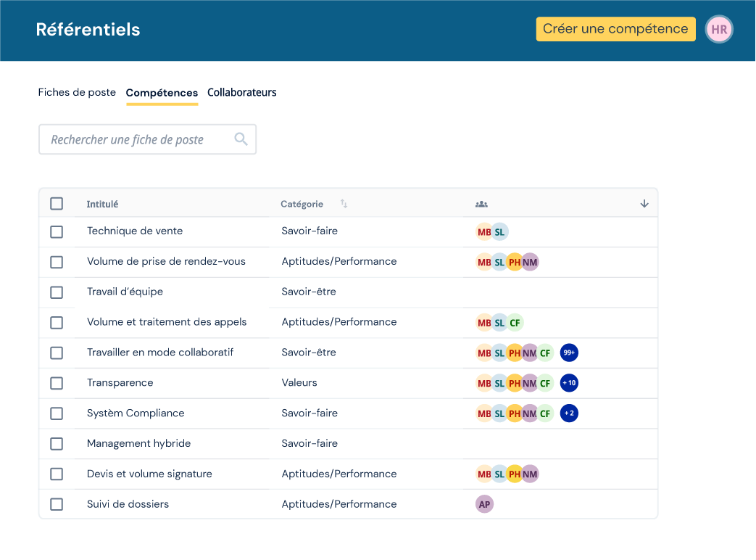756x560 pixels.
Task: Click the search magnifier icon
Action: coord(241,139)
